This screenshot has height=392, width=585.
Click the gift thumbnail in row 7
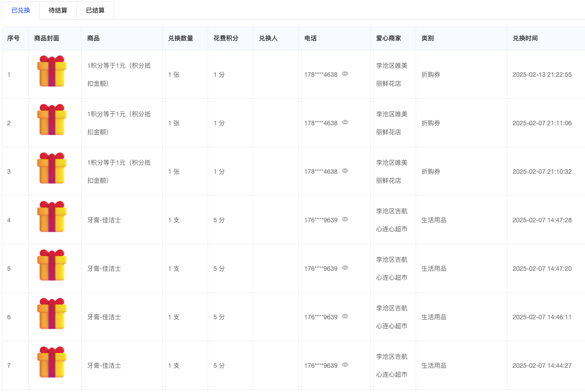pos(52,363)
